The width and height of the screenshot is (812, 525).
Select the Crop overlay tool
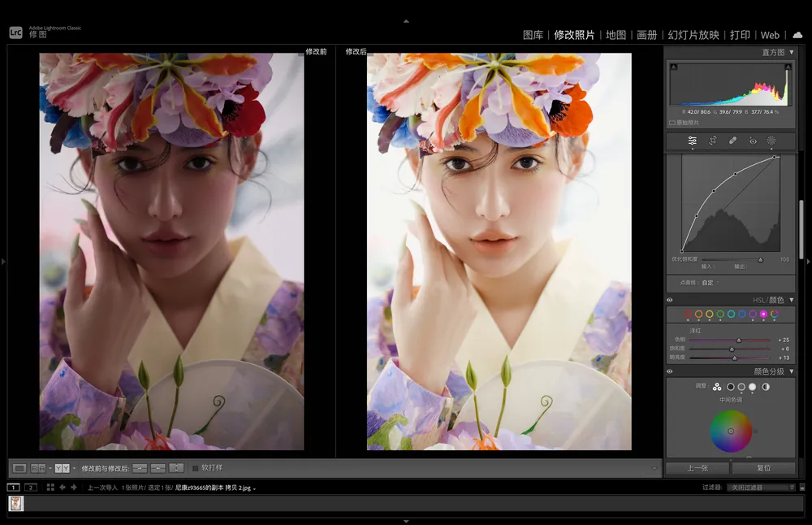[712, 141]
